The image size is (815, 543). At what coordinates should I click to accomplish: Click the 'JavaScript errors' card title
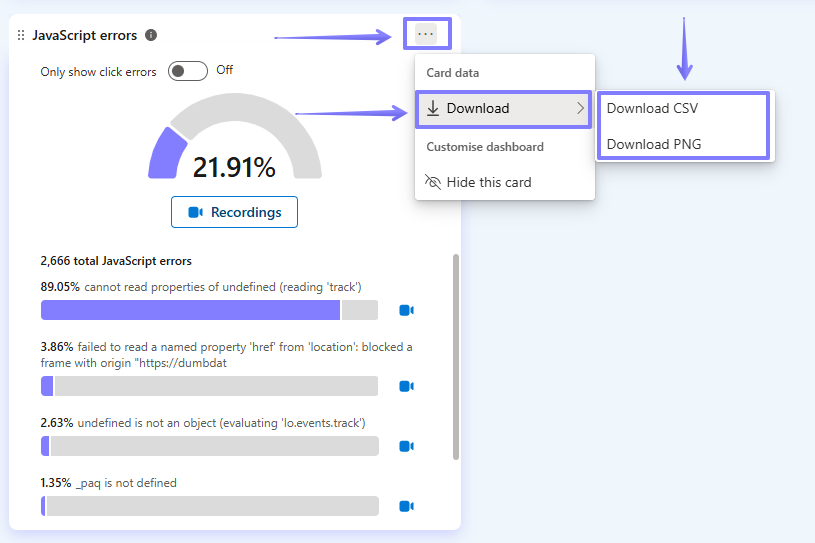click(85, 35)
